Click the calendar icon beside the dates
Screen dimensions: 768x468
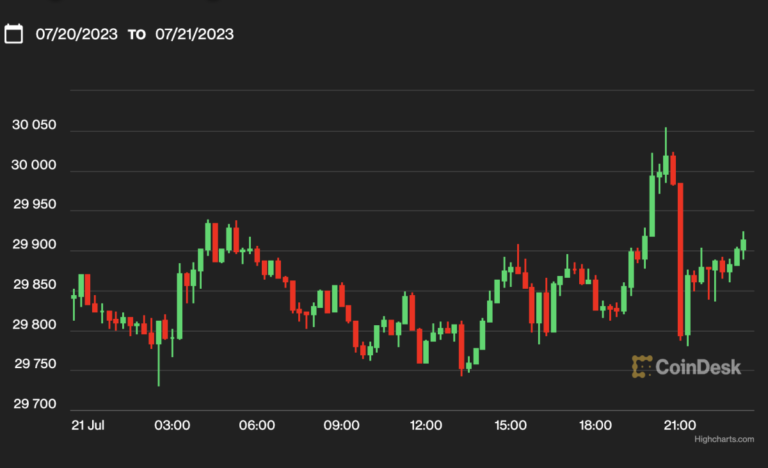click(14, 34)
